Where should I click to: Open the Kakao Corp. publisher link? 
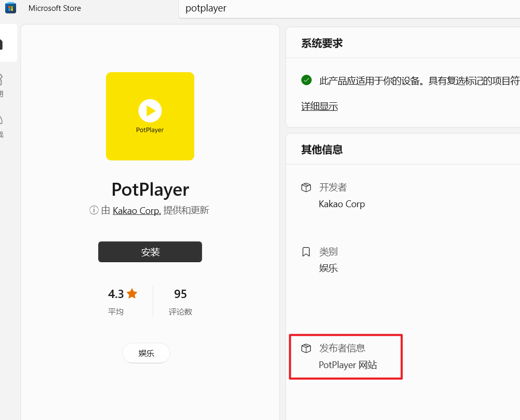(137, 210)
